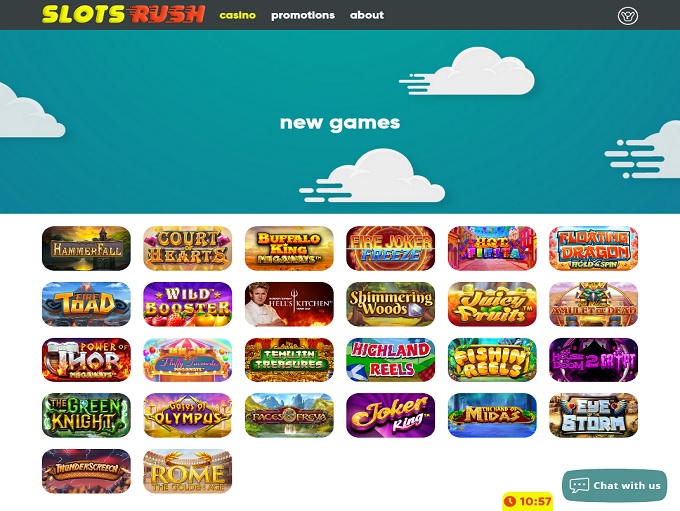Click the user account icon in header
The image size is (680, 511).
pos(627,16)
